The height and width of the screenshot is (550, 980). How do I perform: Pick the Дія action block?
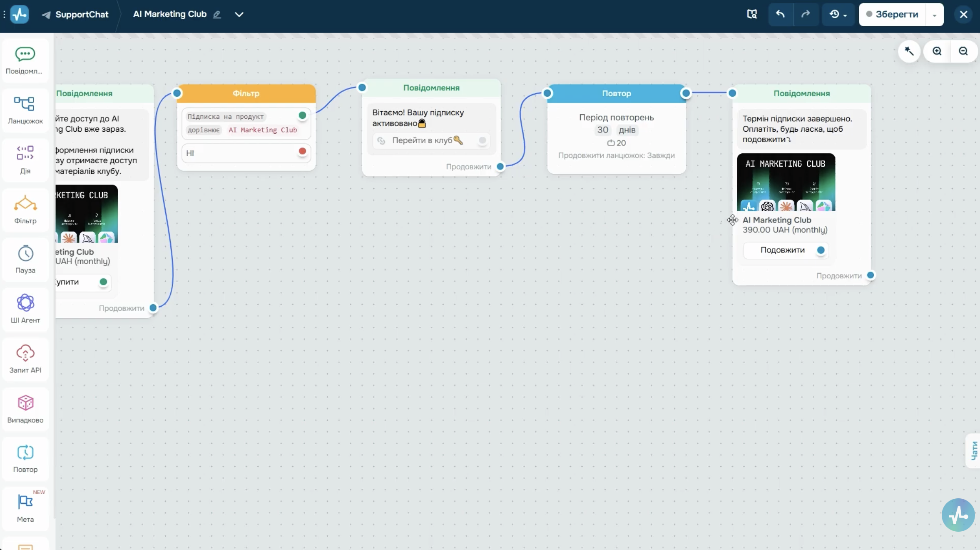point(25,160)
